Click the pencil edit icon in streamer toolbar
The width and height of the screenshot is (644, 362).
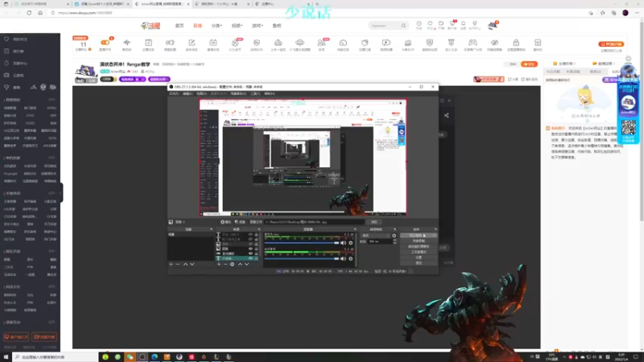192,43
